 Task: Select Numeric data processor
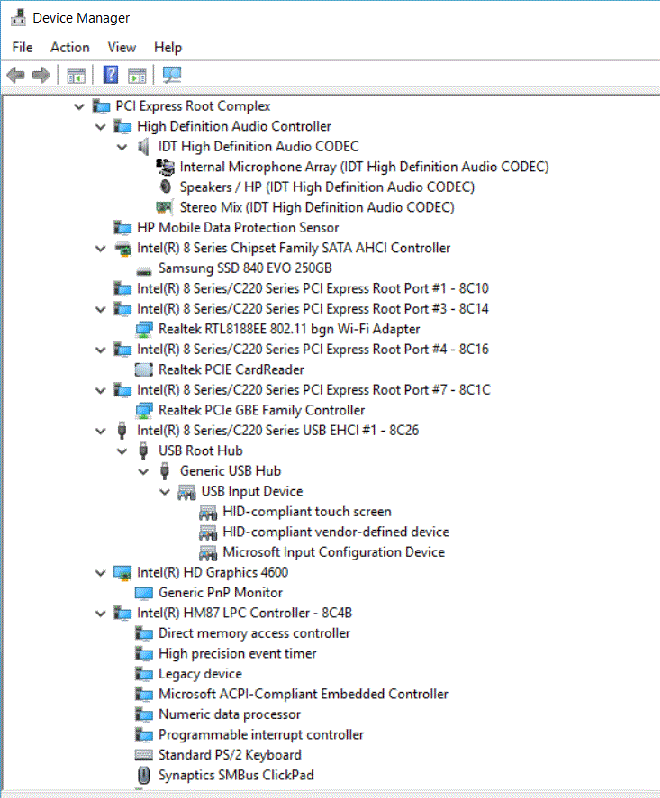click(229, 715)
